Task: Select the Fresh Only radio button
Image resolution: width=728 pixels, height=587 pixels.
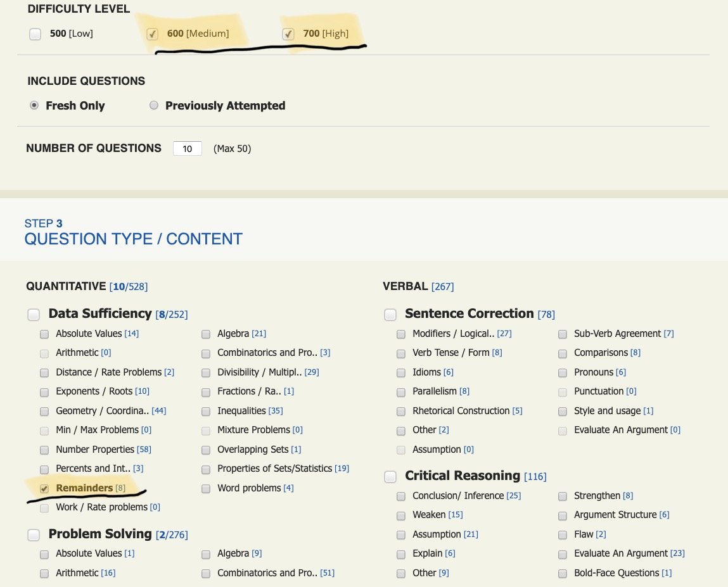Action: coord(34,106)
